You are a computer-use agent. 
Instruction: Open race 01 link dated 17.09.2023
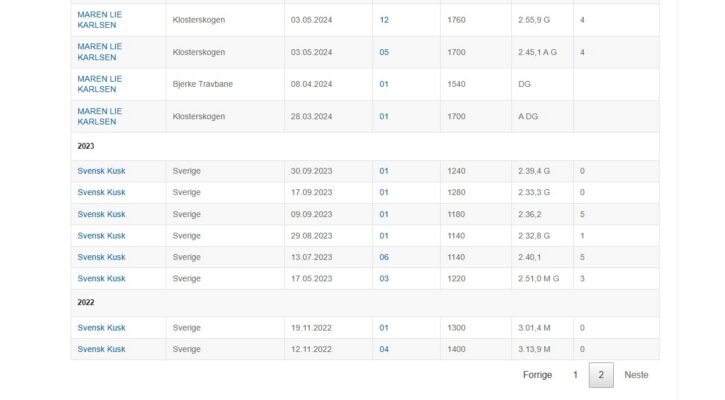tap(384, 192)
